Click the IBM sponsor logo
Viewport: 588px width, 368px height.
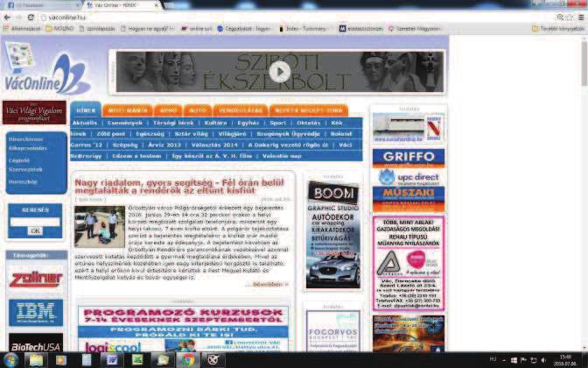click(x=36, y=313)
